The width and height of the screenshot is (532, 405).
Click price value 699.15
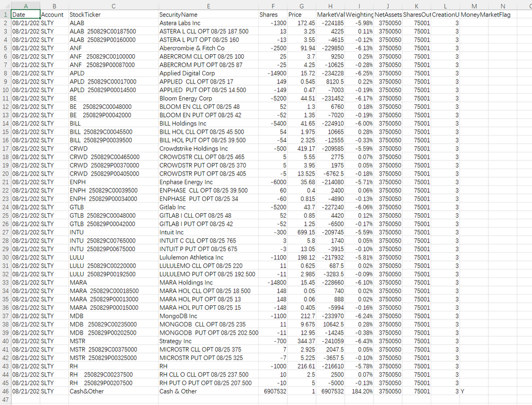(301, 232)
